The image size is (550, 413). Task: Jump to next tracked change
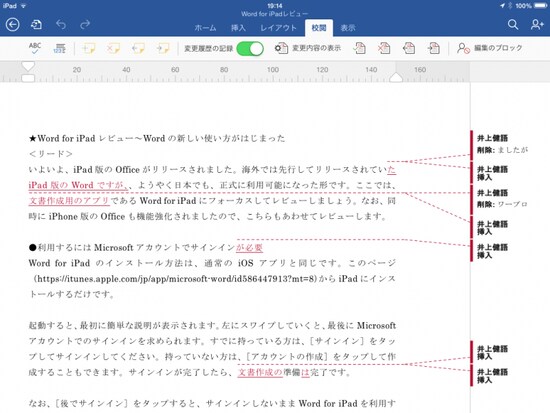click(x=434, y=48)
